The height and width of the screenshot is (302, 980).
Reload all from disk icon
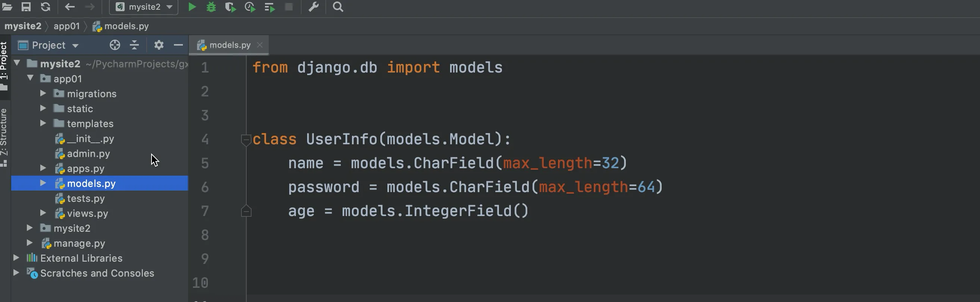coord(46,7)
